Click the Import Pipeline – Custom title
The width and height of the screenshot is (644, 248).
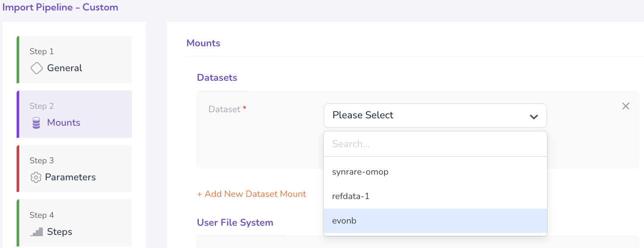point(60,7)
